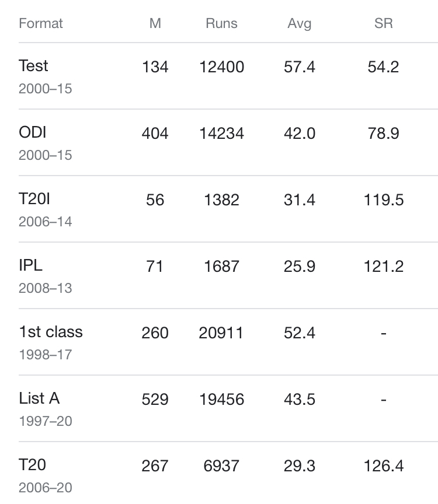Click the ODI runs value 14234

pos(221,134)
